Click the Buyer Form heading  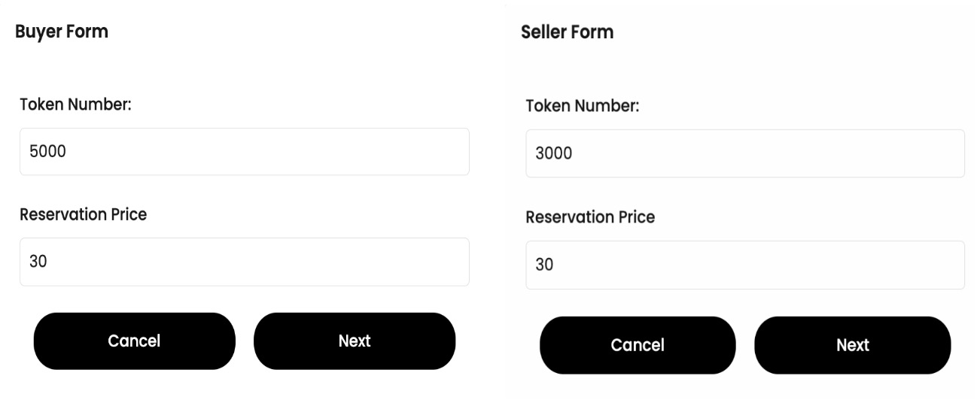pos(62,32)
